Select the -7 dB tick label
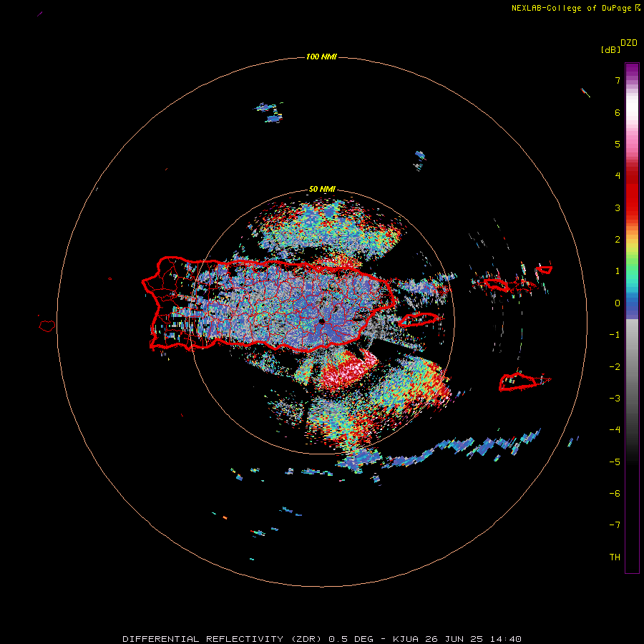 [x=615, y=525]
